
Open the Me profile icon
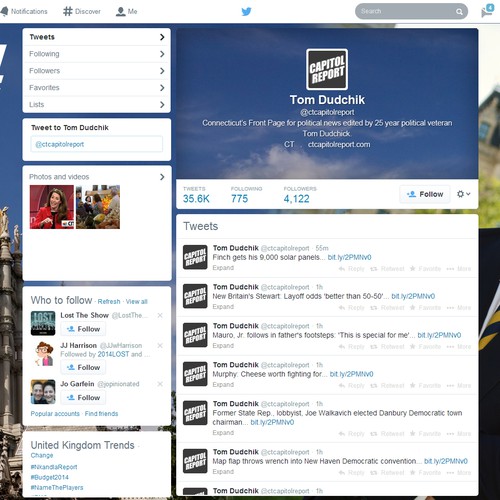pos(120,12)
